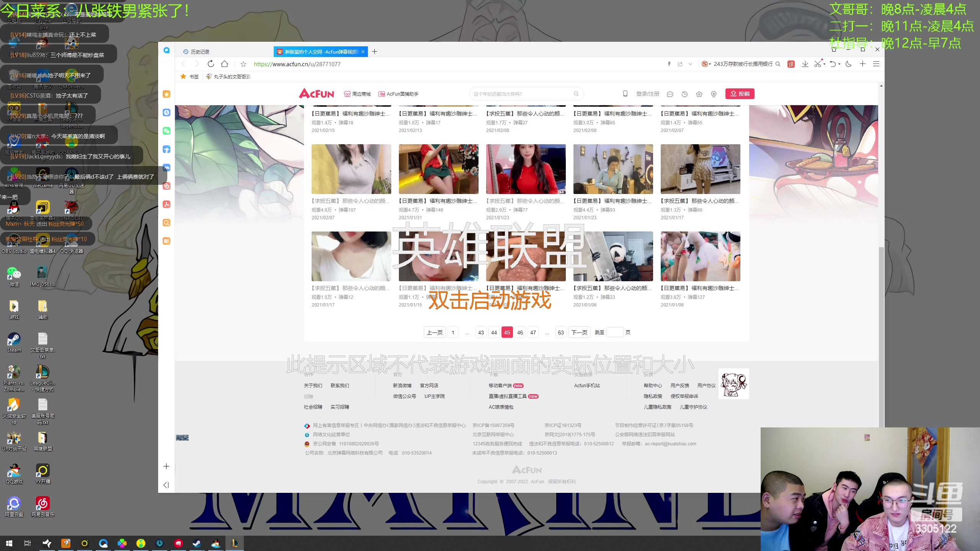The image size is (980, 551).
Task: Click the Steam icon in the taskbar
Action: click(x=197, y=543)
